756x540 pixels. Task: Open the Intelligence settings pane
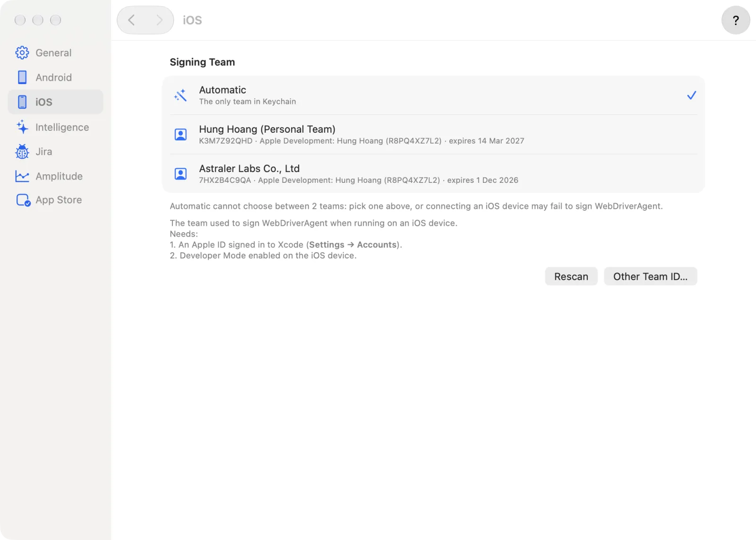55,127
